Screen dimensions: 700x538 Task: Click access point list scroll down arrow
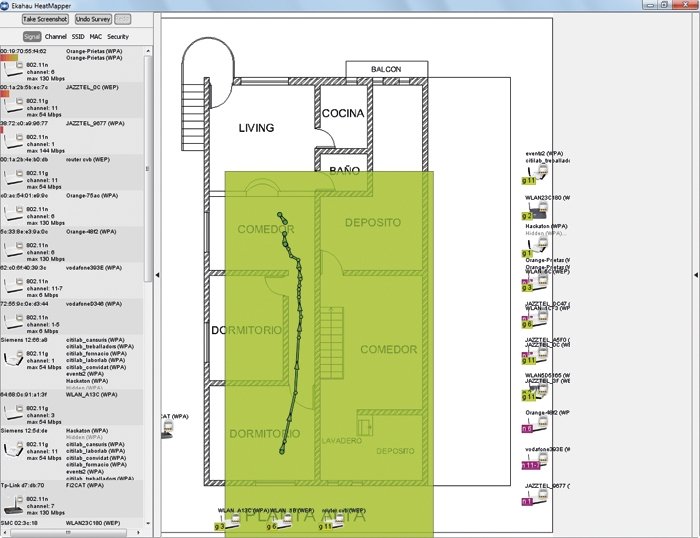(x=148, y=524)
